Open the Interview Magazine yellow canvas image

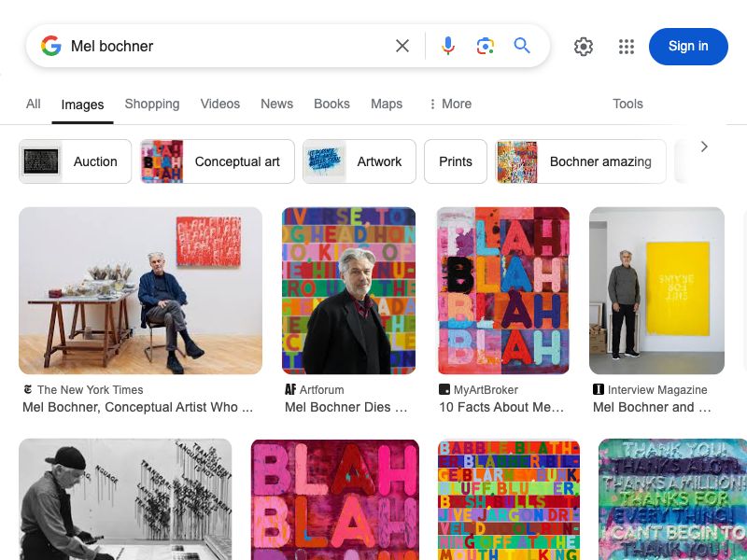[657, 290]
